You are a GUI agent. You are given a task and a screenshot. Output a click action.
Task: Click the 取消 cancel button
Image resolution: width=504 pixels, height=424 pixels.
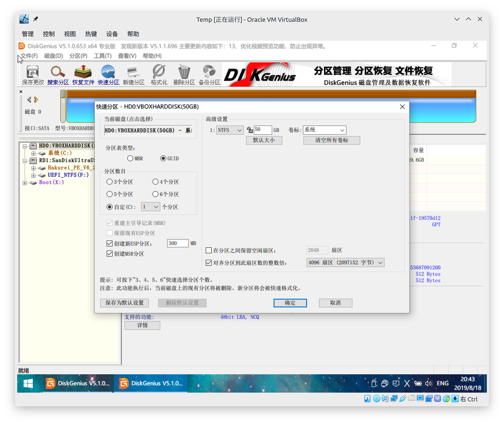335,303
